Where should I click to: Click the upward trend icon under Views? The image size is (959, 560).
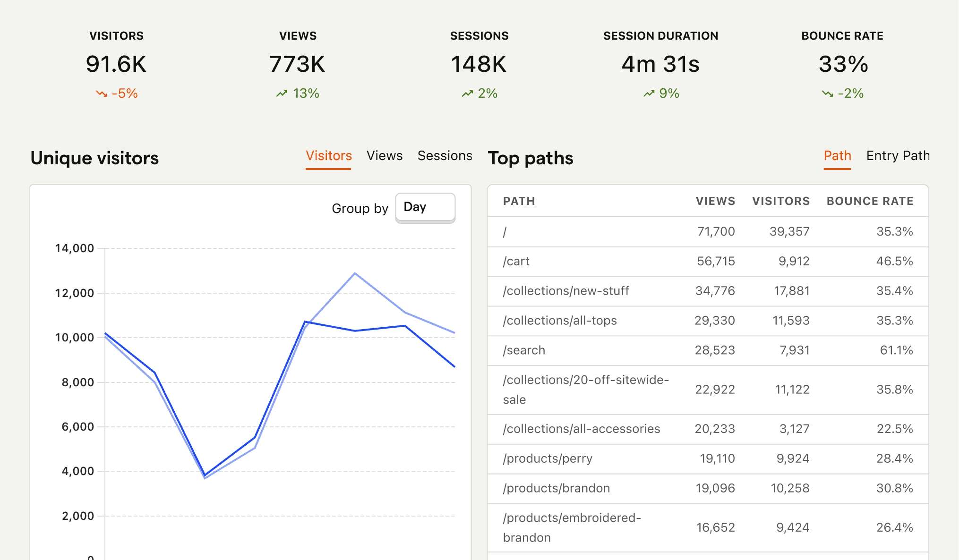[282, 93]
